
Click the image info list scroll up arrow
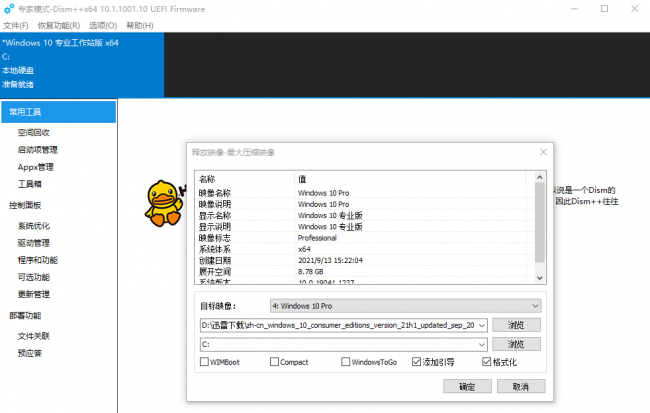click(x=539, y=177)
